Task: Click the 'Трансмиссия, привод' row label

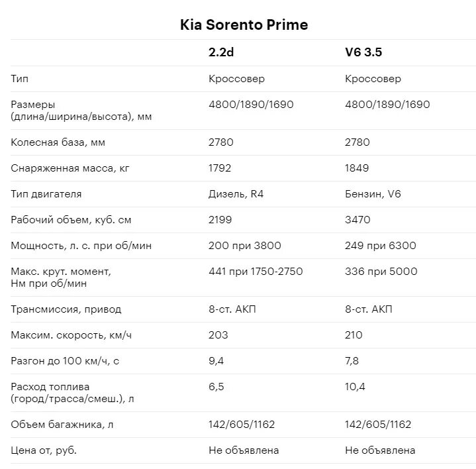Action: pos(66,309)
